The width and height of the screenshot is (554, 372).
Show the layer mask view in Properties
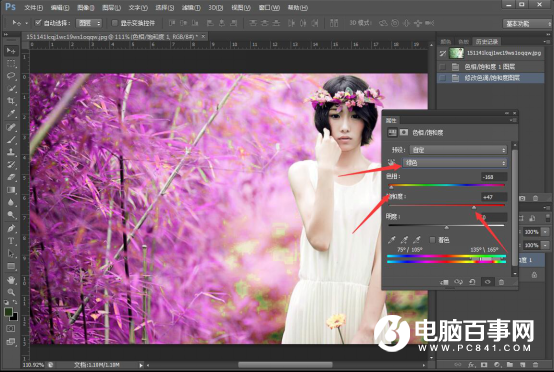(x=404, y=132)
